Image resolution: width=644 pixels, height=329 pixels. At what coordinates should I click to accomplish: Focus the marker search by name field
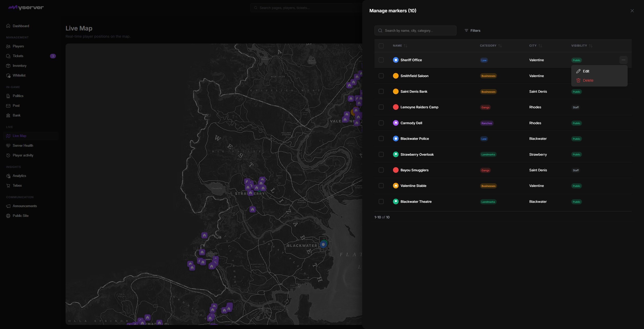point(415,30)
